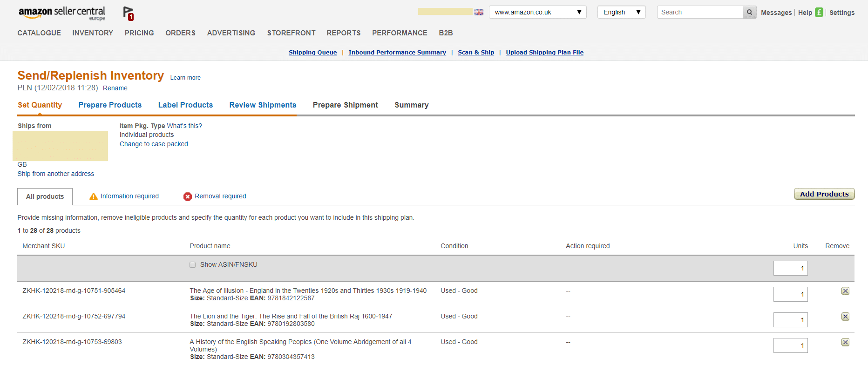Switch to Removal required tab

pyautogui.click(x=220, y=196)
